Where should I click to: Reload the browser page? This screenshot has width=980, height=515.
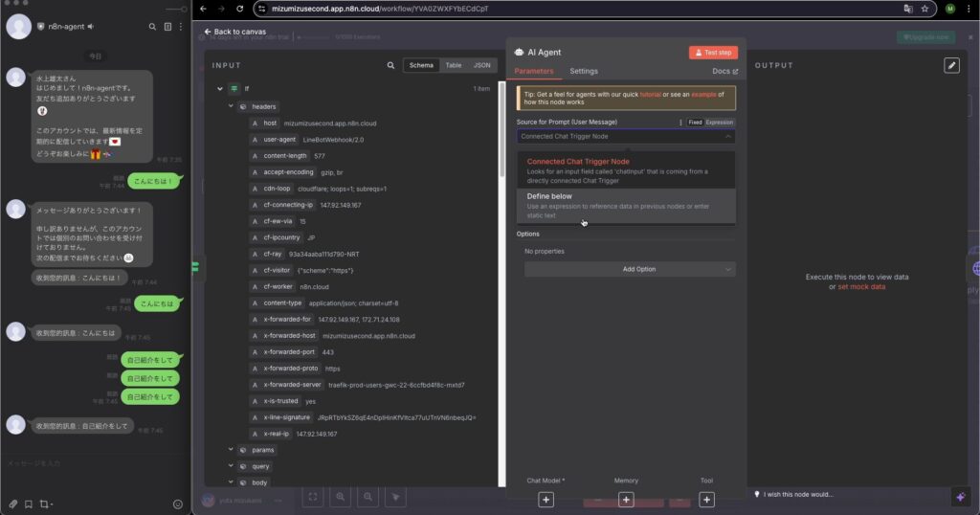pos(240,9)
